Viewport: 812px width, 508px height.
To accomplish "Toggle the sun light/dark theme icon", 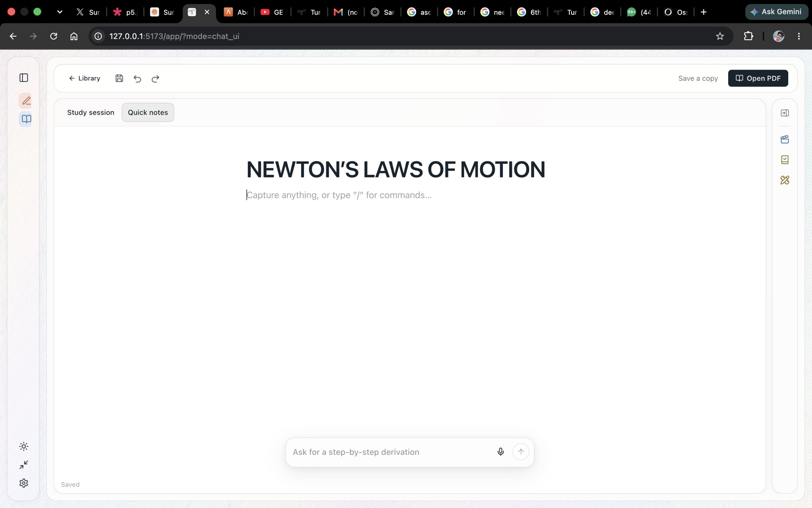I will [24, 447].
